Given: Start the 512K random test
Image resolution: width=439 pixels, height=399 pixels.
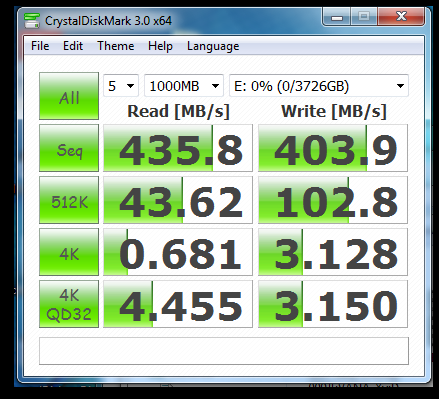Looking at the screenshot, I should click(69, 200).
